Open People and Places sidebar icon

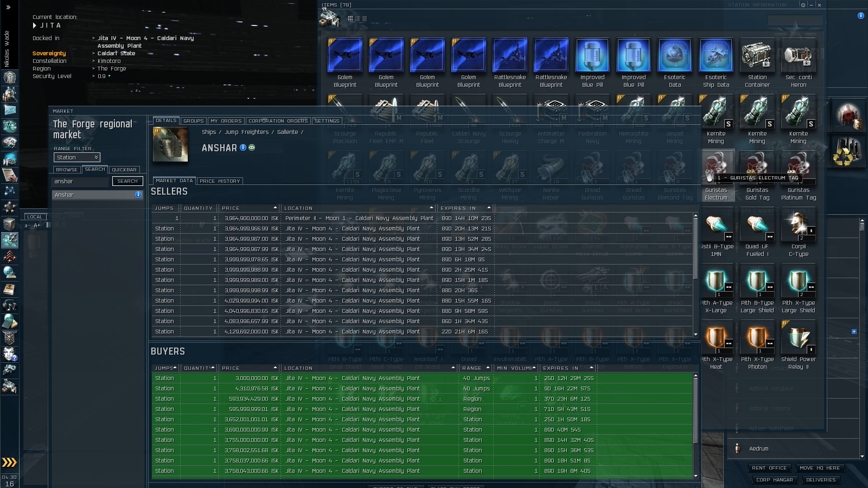click(10, 94)
